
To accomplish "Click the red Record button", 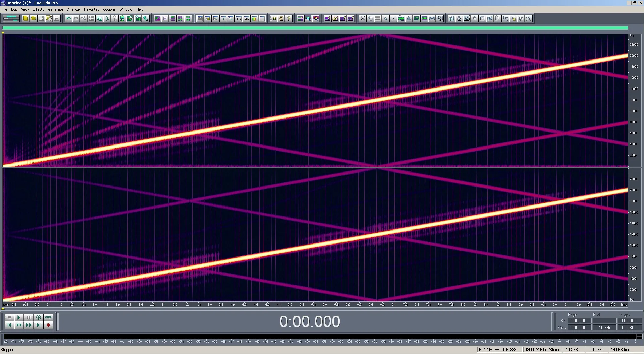I will point(48,325).
